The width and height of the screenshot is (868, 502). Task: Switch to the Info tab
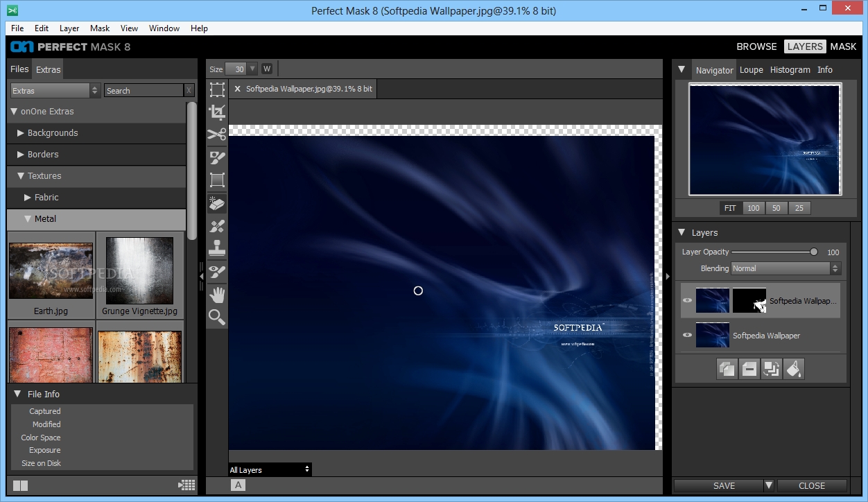point(825,69)
